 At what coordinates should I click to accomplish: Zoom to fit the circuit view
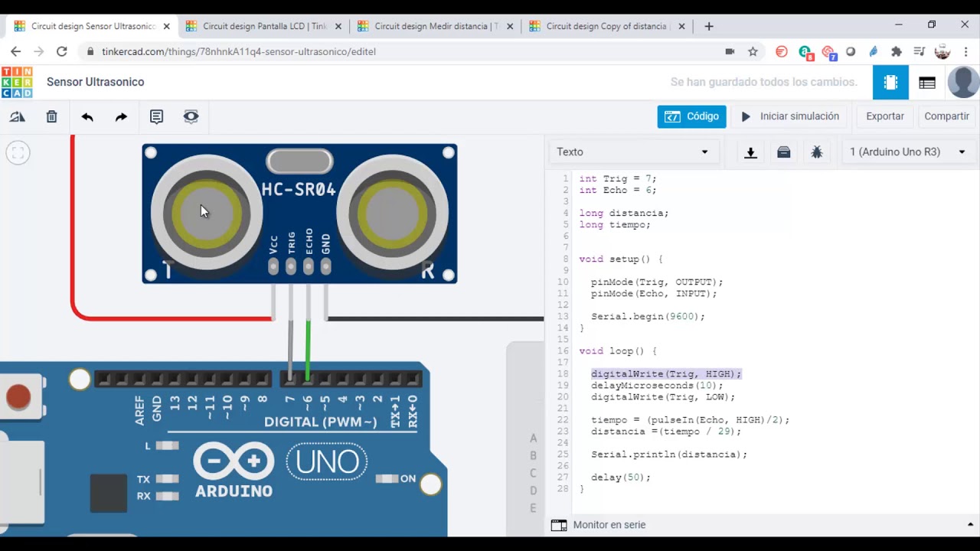(18, 152)
